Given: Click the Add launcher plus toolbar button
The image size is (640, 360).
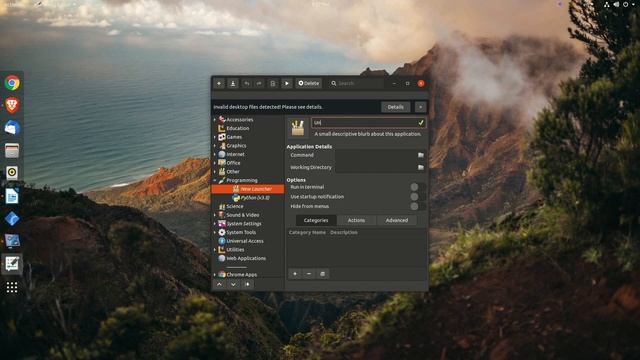Looking at the screenshot, I should [x=219, y=83].
